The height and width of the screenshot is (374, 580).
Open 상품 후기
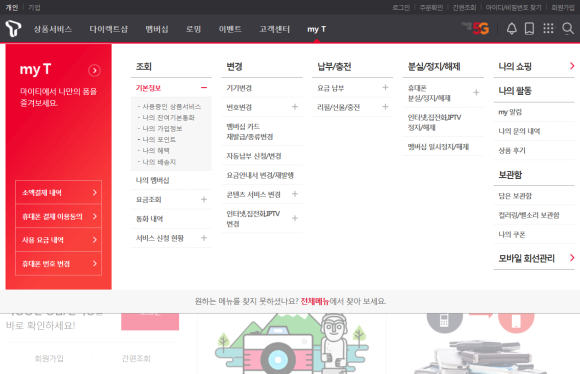512,150
